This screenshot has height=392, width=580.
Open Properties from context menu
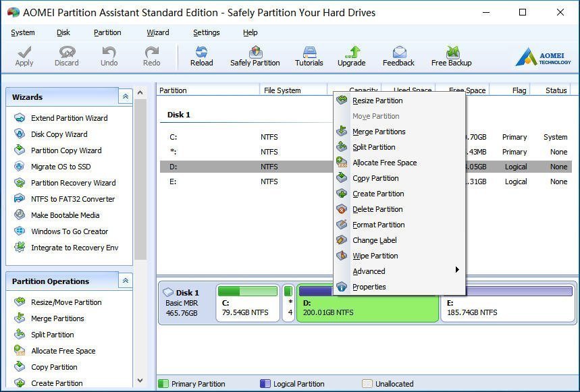tap(399, 287)
